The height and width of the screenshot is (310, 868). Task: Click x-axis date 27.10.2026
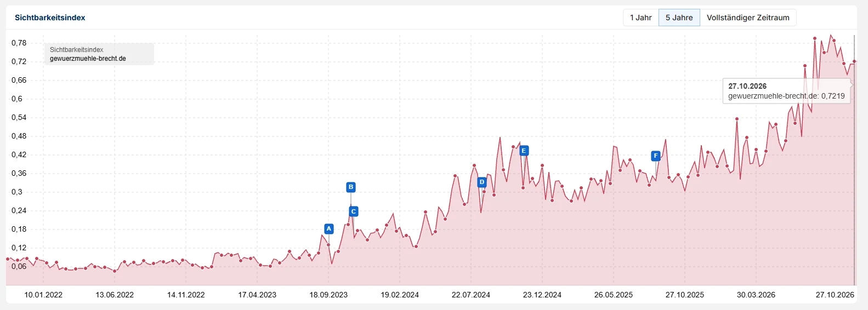pyautogui.click(x=835, y=295)
